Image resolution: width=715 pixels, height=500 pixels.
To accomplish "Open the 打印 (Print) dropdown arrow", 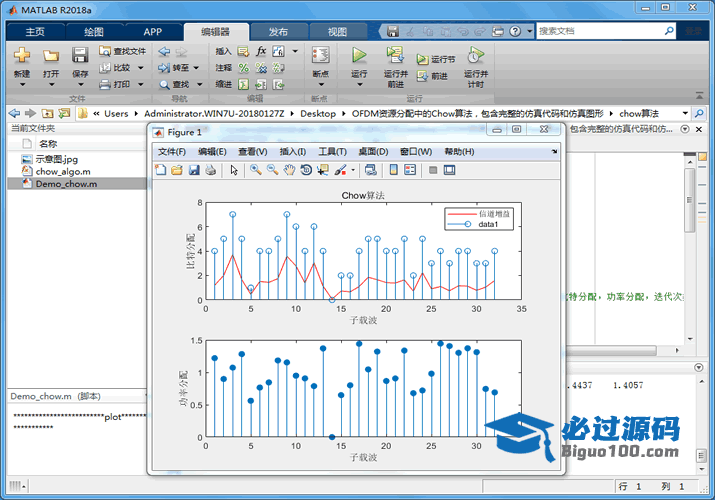I will click(x=140, y=84).
